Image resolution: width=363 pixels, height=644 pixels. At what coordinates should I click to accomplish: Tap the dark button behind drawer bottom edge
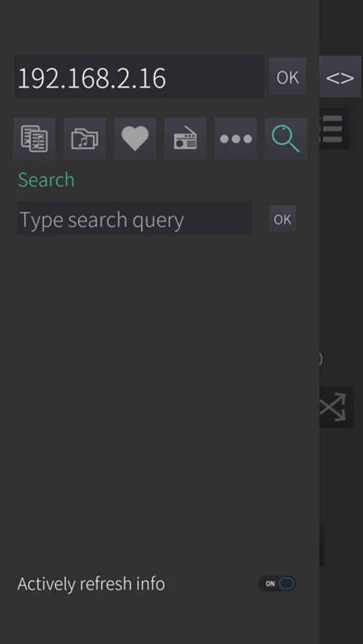pos(322,545)
